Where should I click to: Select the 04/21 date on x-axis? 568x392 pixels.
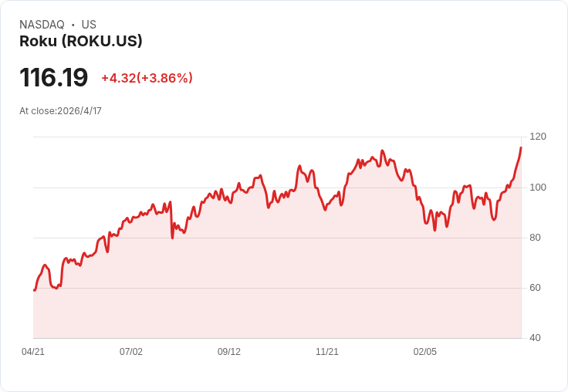point(33,352)
